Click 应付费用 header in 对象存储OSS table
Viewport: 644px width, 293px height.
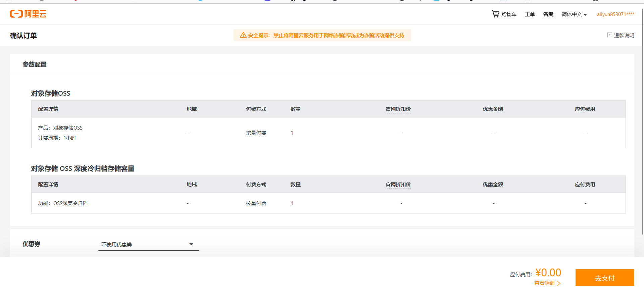coord(585,109)
